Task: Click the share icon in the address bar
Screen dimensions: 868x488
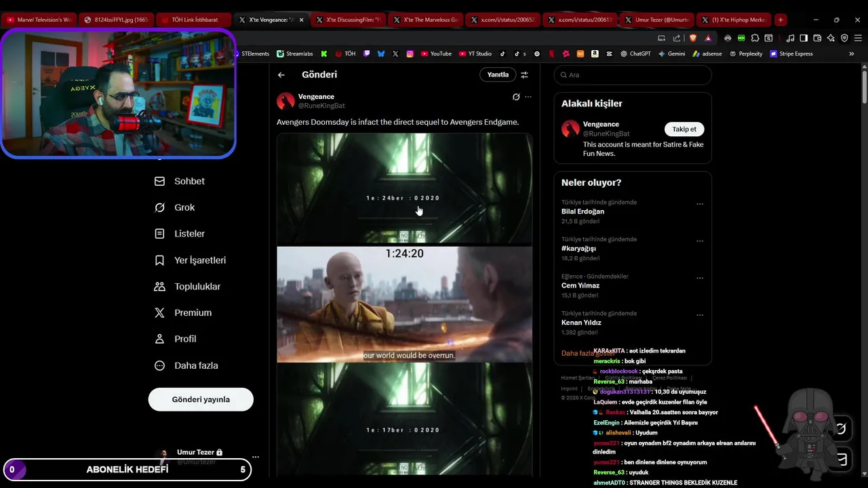Action: (x=677, y=38)
